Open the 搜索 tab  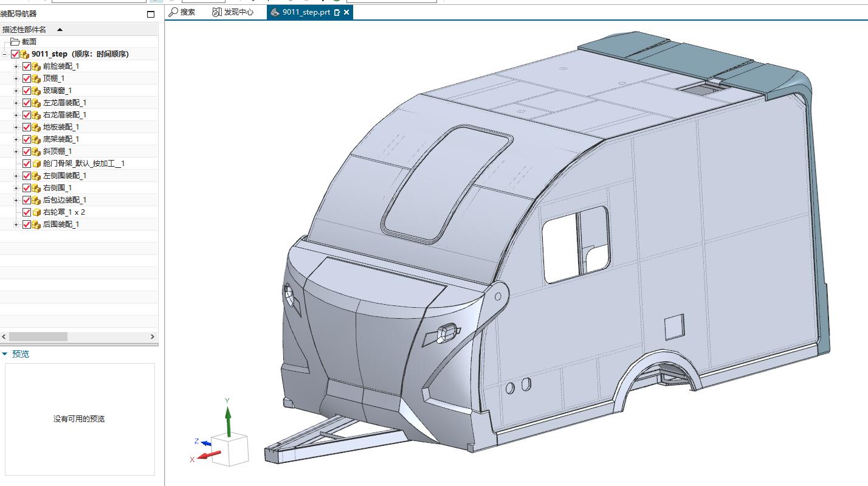click(182, 12)
